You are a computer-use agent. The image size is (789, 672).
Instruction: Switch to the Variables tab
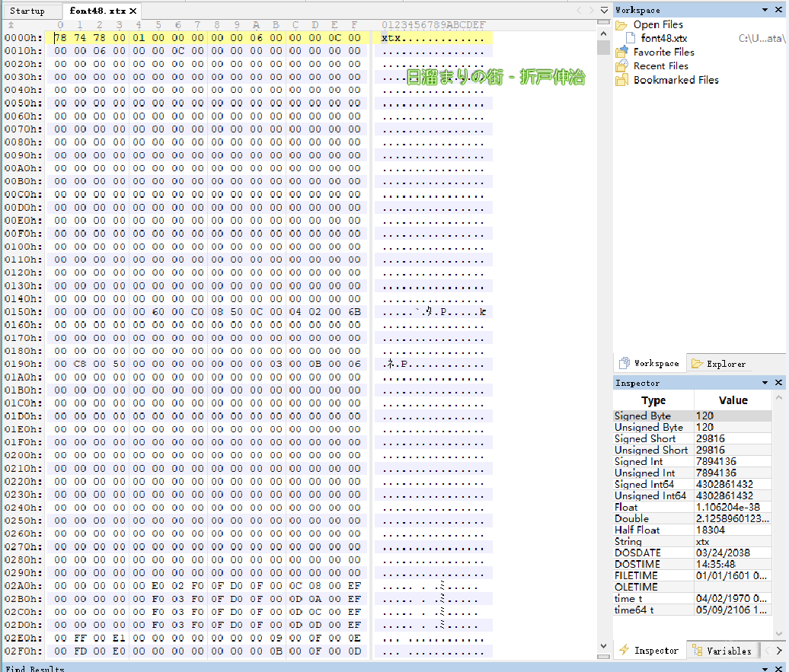click(722, 651)
